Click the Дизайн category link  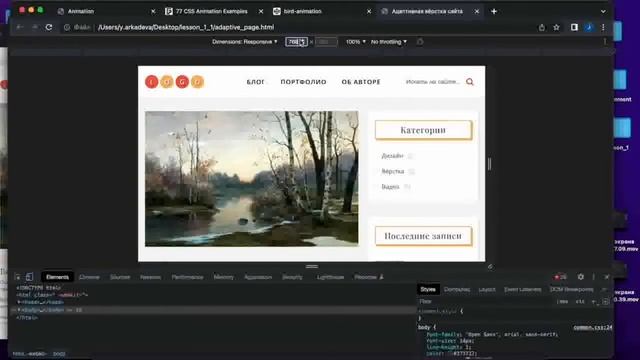point(392,156)
